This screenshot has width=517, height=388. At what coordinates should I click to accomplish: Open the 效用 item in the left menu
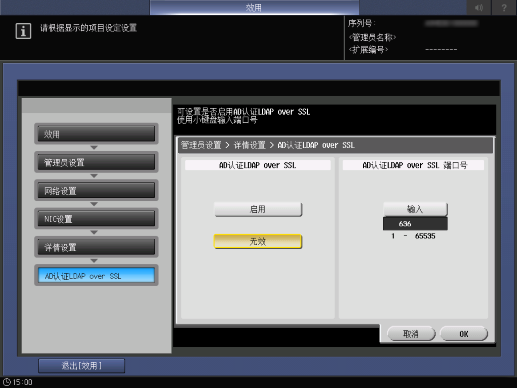coord(96,134)
